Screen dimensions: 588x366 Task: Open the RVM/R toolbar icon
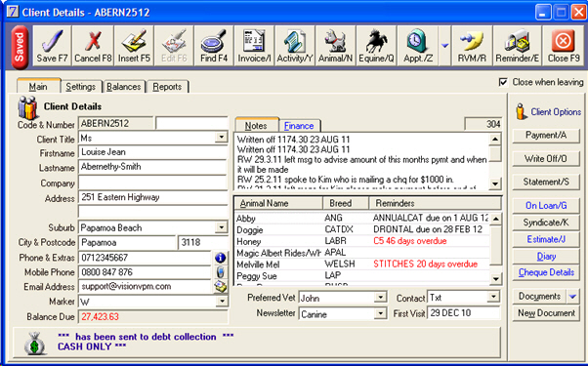[x=472, y=46]
